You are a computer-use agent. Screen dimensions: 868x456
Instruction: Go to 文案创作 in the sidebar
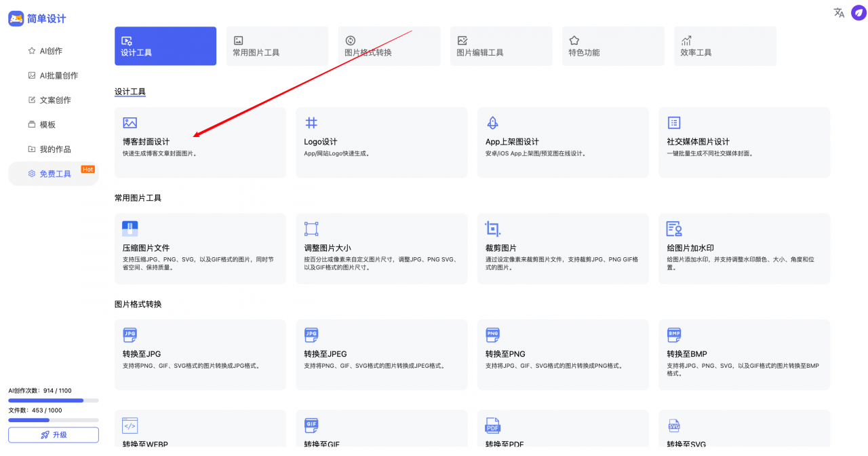click(54, 100)
